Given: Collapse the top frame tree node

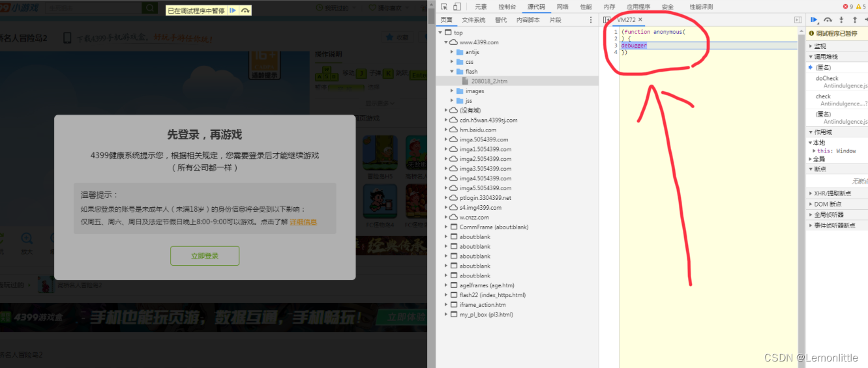Looking at the screenshot, I should coord(440,33).
